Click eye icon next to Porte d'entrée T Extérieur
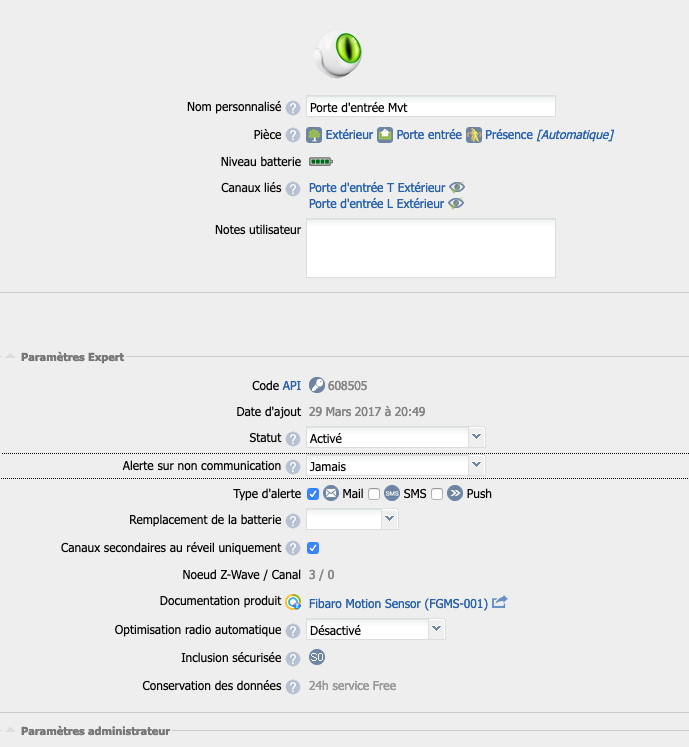This screenshot has width=689, height=747. [x=457, y=187]
